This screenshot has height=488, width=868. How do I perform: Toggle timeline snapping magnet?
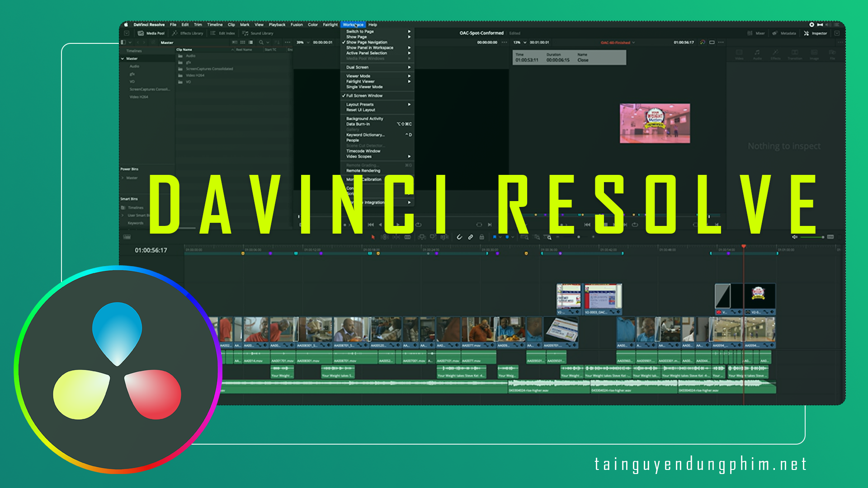(x=459, y=237)
